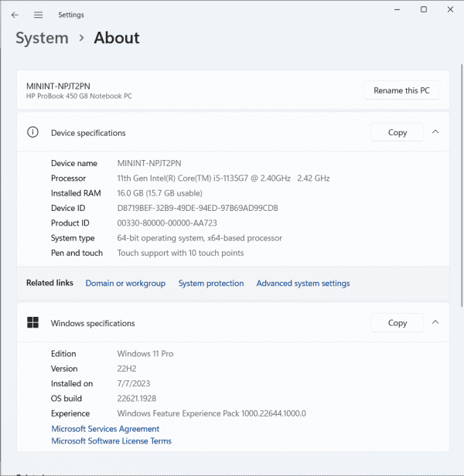Select Touch support with 10 touch points
Viewport: 464px width, 476px height.
(180, 253)
